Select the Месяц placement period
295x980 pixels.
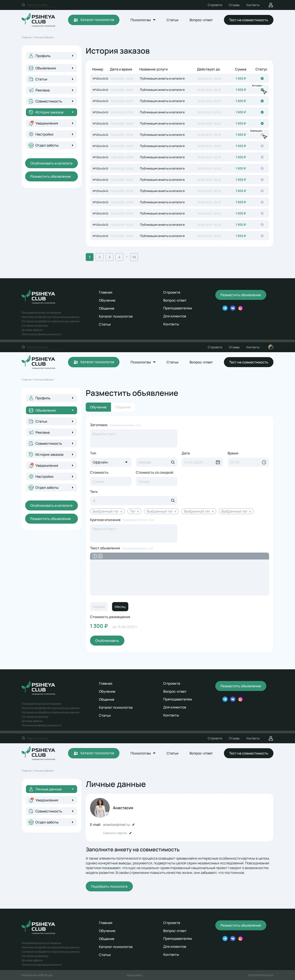(120, 607)
